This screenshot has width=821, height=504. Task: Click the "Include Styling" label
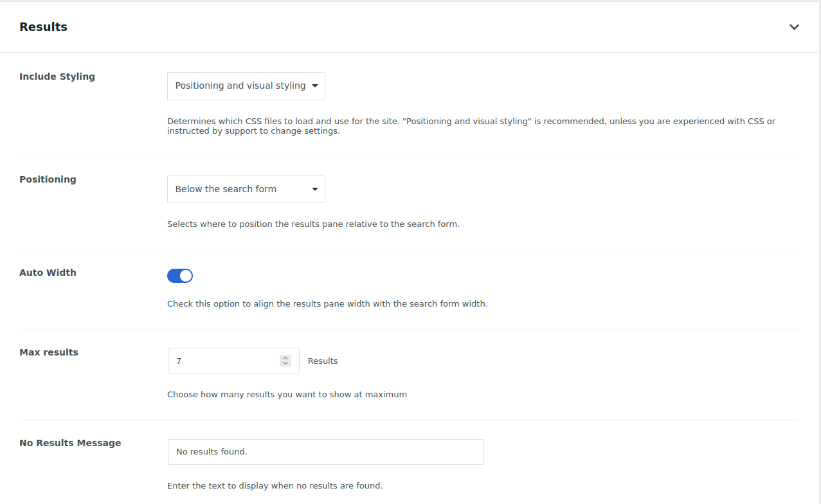[x=57, y=76]
